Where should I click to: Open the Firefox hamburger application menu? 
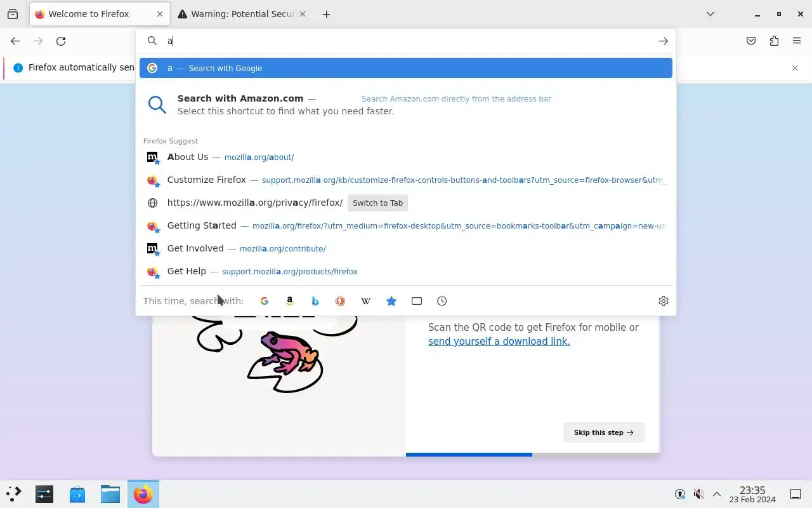coord(797,41)
